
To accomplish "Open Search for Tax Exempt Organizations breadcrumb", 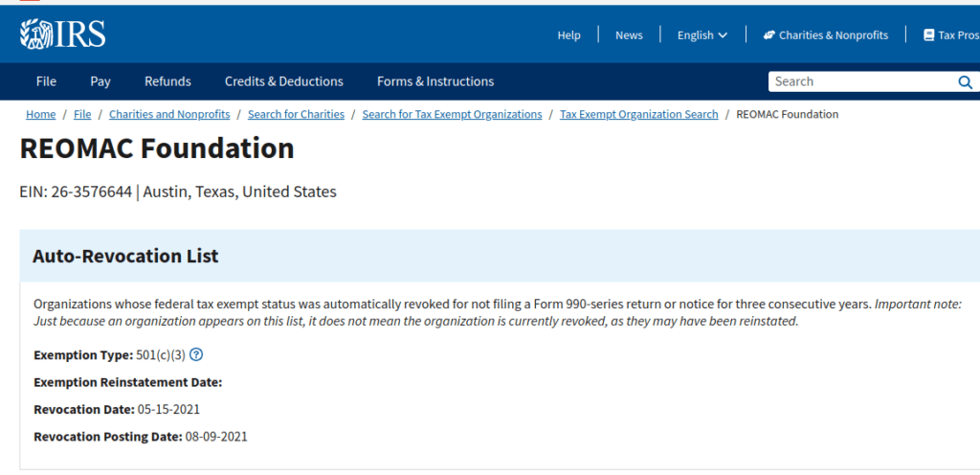I will point(452,114).
